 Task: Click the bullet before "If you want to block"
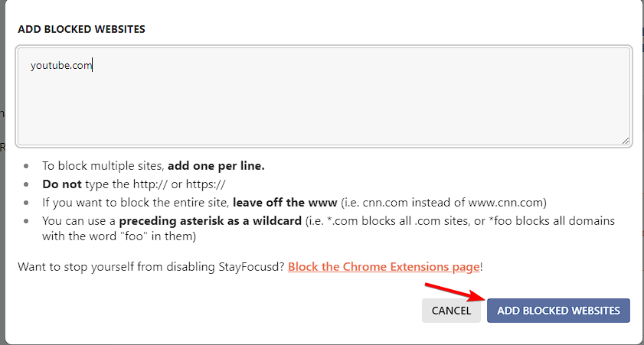coord(27,203)
